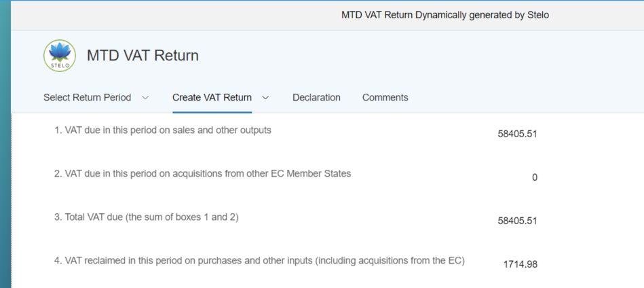
Task: Open the Comments tab
Action: pos(385,98)
